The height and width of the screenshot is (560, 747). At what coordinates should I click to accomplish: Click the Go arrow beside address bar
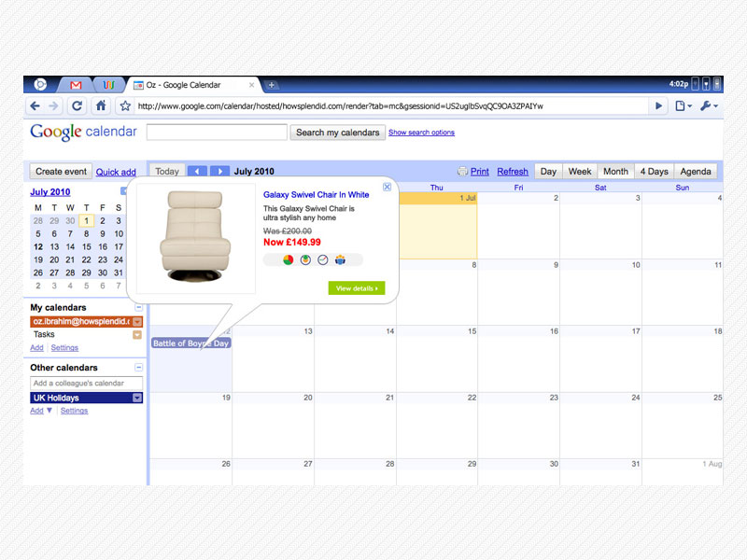[x=658, y=105]
